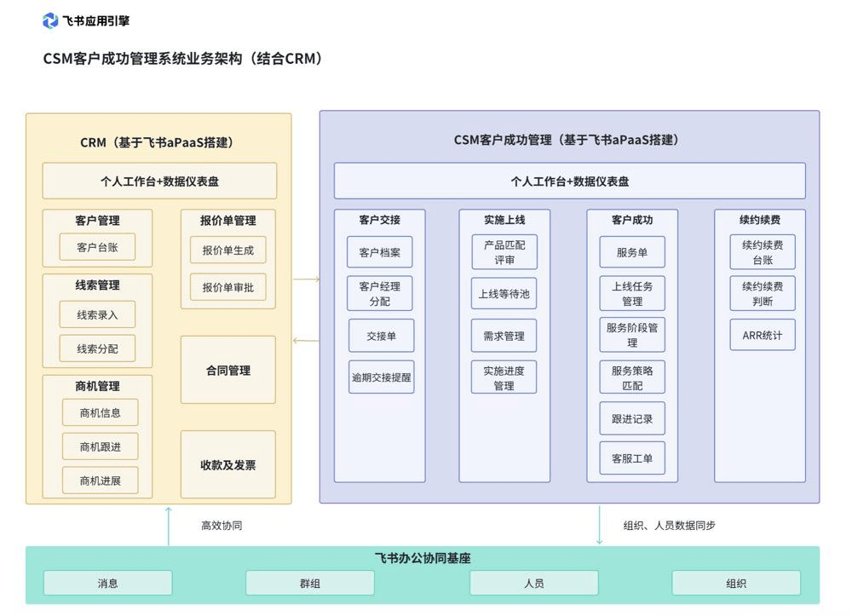Viewport: 852px width, 616px height.
Task: Select the 飞书应用引擎 brand text
Action: 96,21
